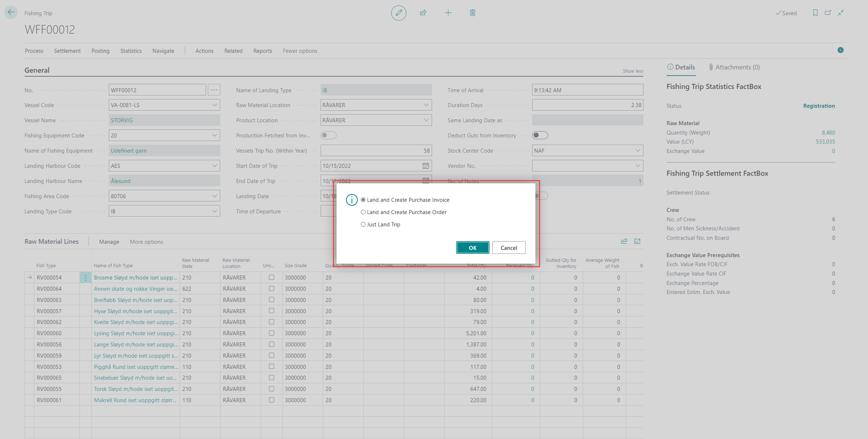Click the share icon in header

(x=423, y=13)
